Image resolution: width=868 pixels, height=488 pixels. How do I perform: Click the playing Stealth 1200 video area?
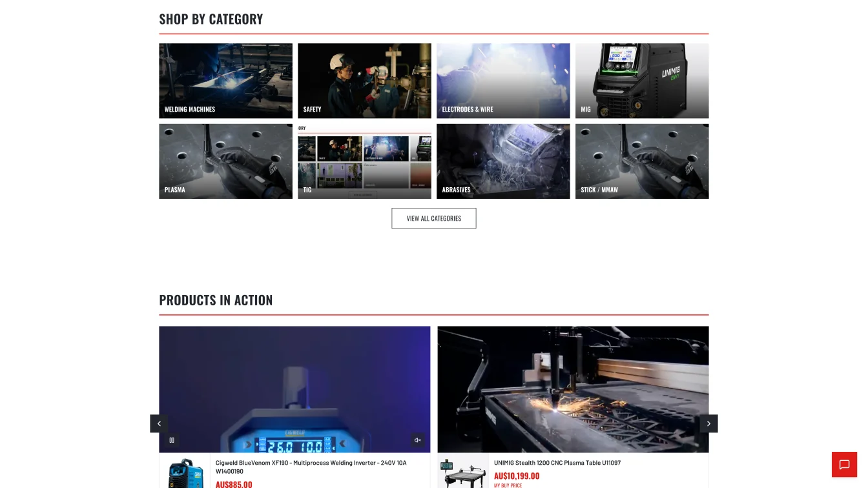pyautogui.click(x=573, y=387)
